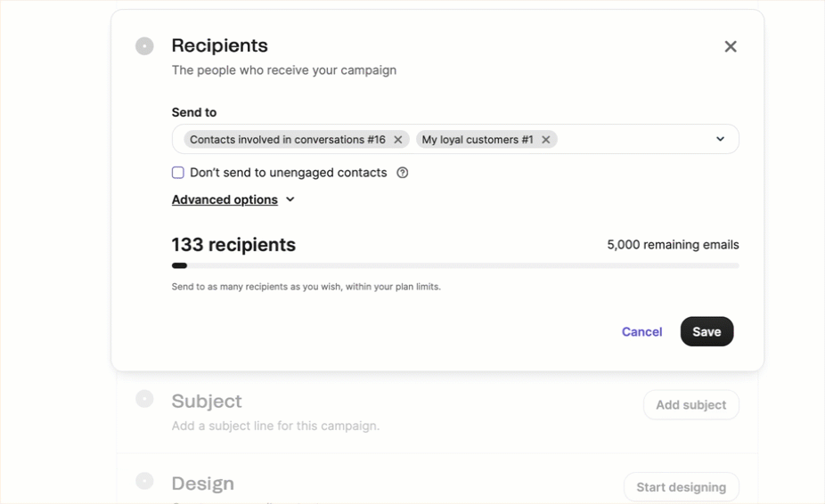
Task: Select the "My loyal customers #1" chip
Action: pyautogui.click(x=477, y=140)
